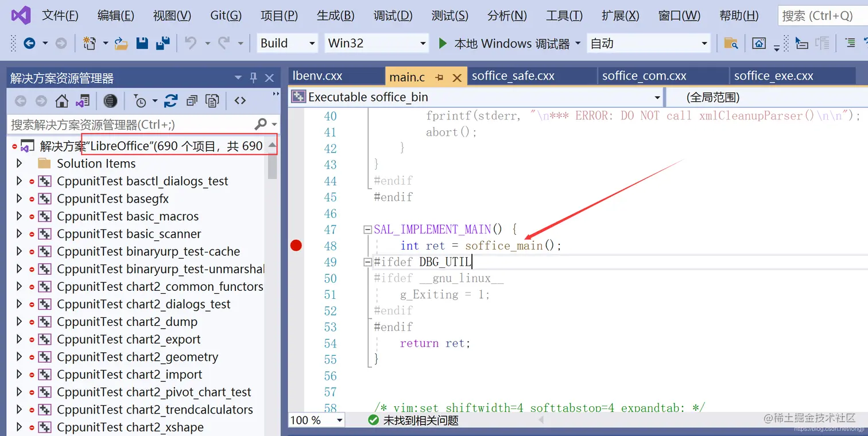Image resolution: width=868 pixels, height=436 pixels.
Task: Open View Code via the code angle-brackets icon
Action: pos(240,100)
